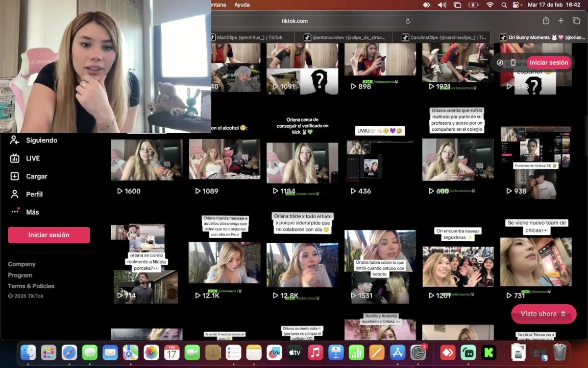Open the UWU video with 436 views
Viewport: 588px width, 368px height.
[x=380, y=162]
